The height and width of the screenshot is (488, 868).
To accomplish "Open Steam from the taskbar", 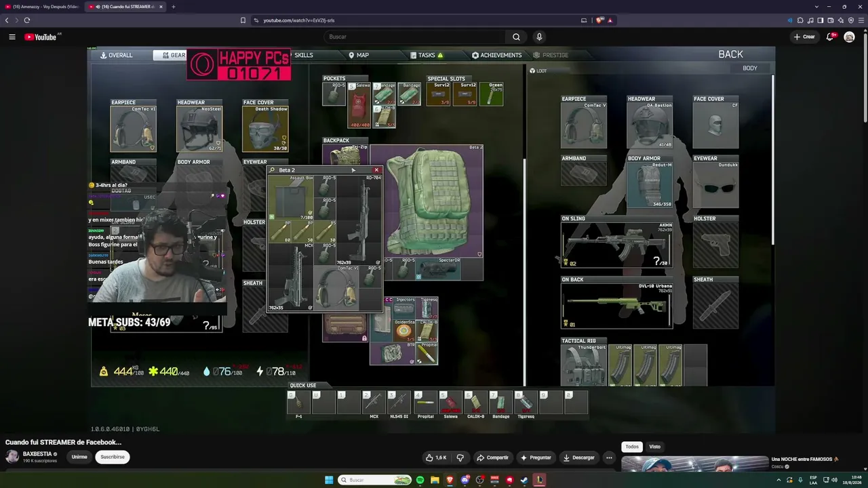I will click(524, 480).
